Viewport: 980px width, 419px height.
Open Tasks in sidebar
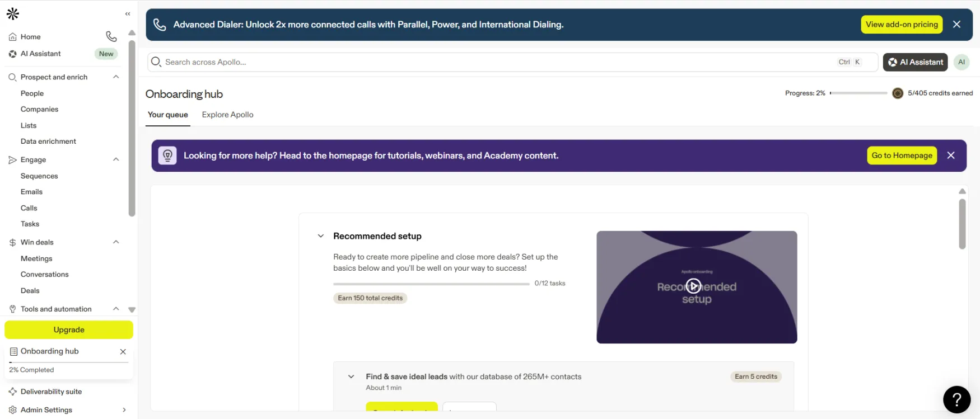30,224
